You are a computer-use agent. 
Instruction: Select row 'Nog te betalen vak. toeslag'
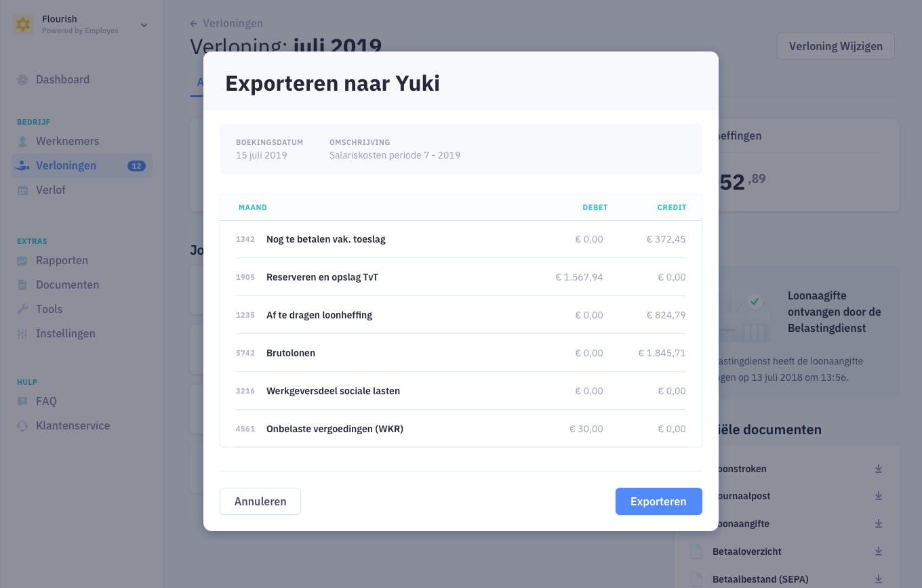(x=461, y=239)
